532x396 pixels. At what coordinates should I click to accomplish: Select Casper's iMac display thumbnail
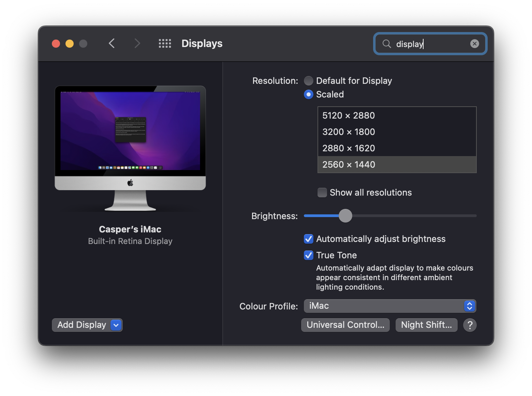pos(130,149)
